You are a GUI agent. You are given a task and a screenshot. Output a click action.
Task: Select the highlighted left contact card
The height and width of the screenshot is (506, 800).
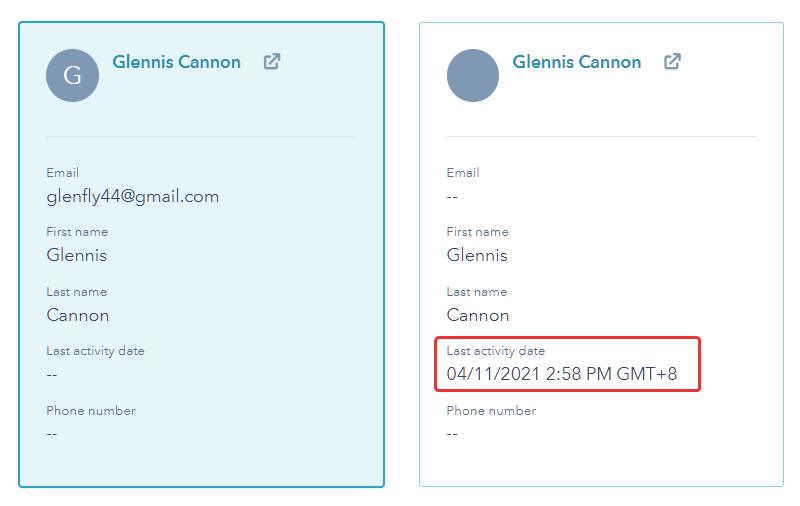pos(202,255)
